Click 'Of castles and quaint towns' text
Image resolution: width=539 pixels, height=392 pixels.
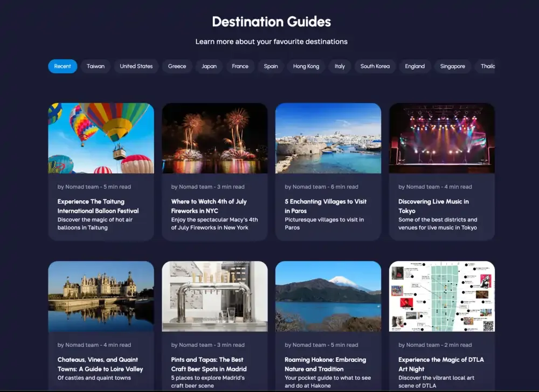pos(94,377)
